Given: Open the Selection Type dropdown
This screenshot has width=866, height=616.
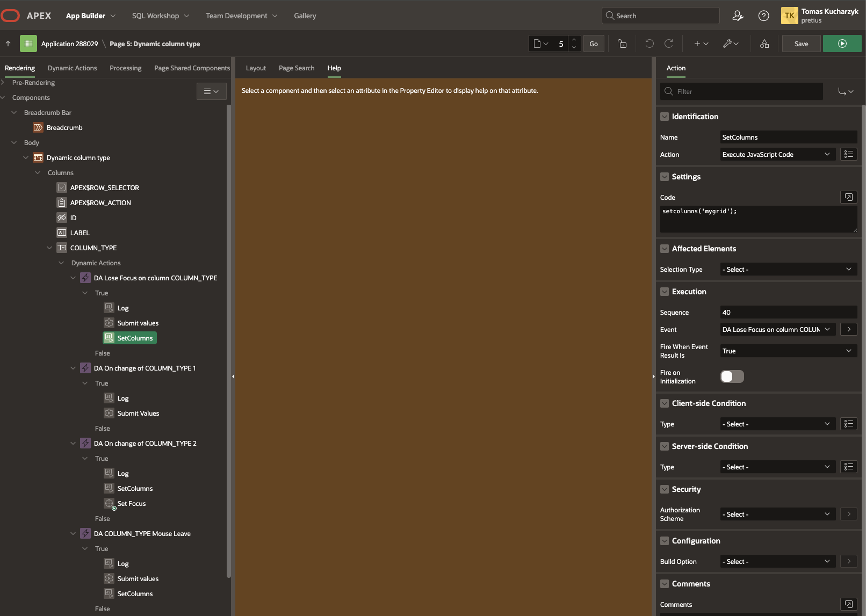Looking at the screenshot, I should pos(788,270).
